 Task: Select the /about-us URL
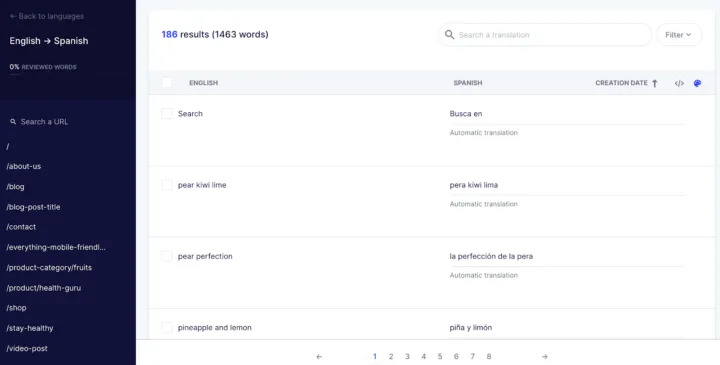[x=24, y=166]
